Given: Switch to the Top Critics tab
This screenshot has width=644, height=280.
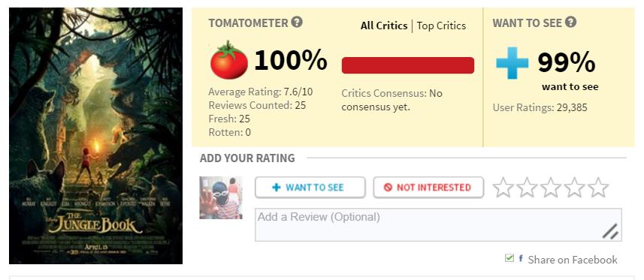Looking at the screenshot, I should coord(441,26).
